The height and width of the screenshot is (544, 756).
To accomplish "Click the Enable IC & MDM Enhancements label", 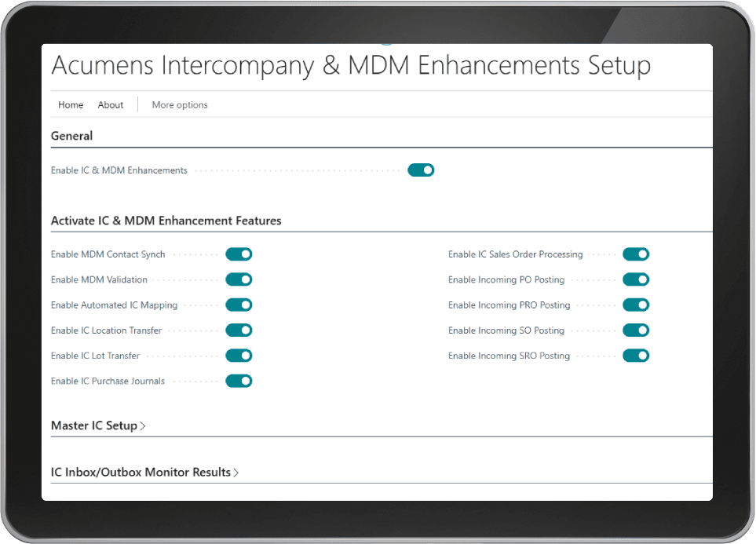I will (119, 170).
